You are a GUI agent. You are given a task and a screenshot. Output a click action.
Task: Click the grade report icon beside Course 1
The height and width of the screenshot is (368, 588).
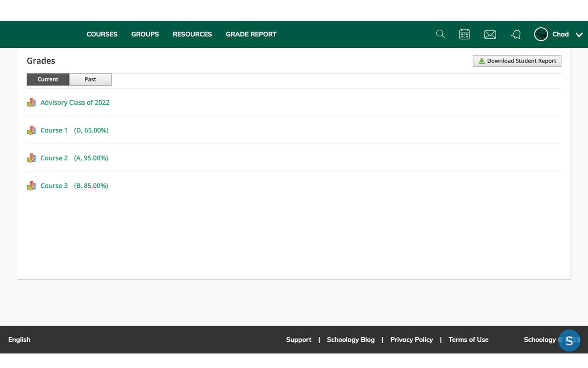[31, 130]
